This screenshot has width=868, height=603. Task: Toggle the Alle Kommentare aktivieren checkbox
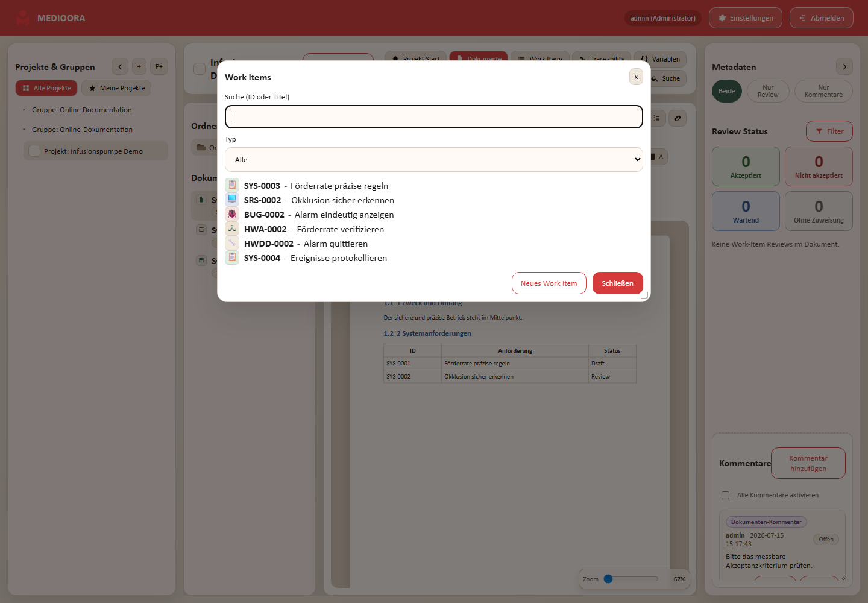point(725,495)
